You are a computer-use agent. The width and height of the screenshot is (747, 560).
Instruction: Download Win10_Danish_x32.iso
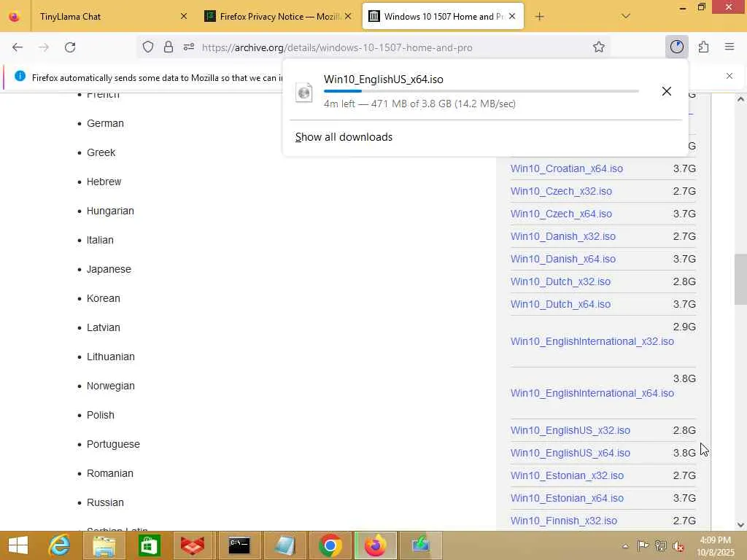[x=563, y=236]
